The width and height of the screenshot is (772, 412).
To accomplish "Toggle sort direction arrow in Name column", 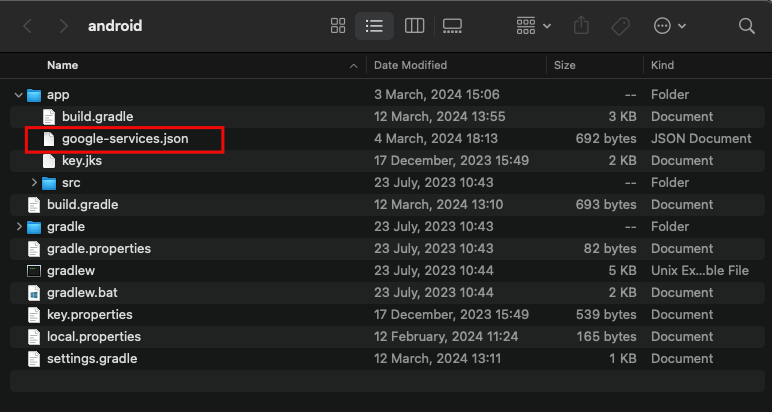I will point(353,66).
